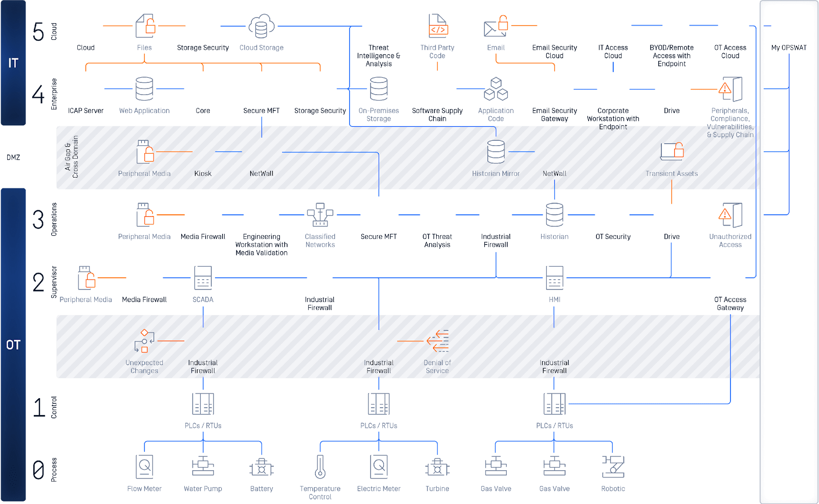Click the Web Application database icon
819x504 pixels.
click(144, 89)
